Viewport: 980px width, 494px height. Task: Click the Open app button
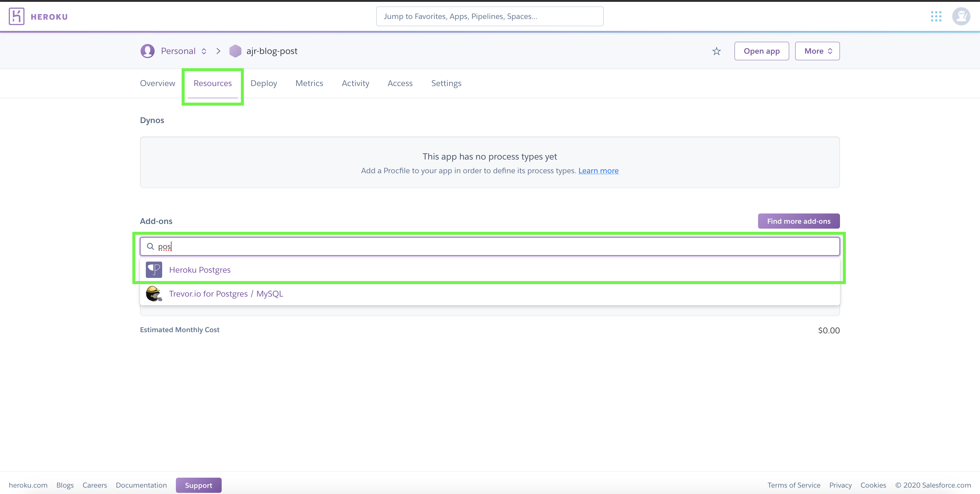point(761,50)
